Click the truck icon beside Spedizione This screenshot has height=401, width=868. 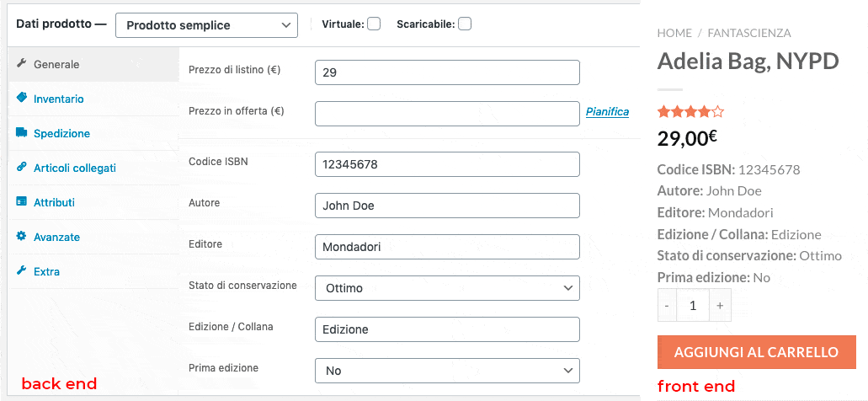point(22,132)
